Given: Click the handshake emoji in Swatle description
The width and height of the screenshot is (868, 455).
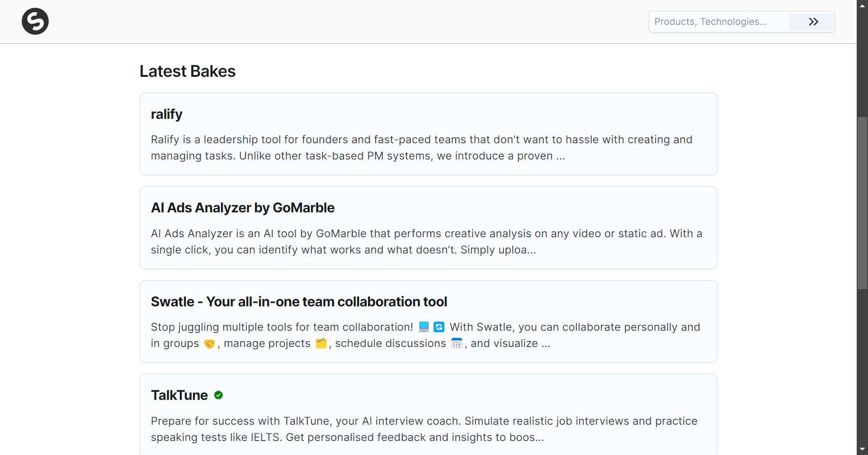Looking at the screenshot, I should pyautogui.click(x=209, y=343).
